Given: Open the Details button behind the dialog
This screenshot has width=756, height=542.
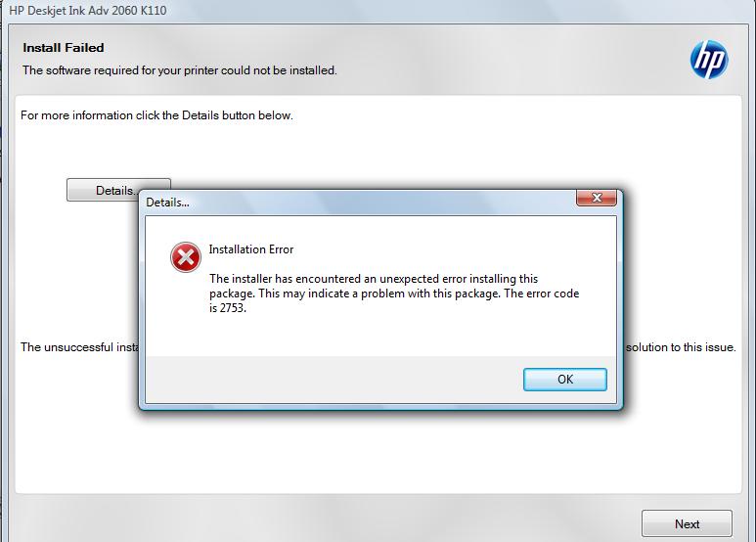Looking at the screenshot, I should [x=103, y=190].
